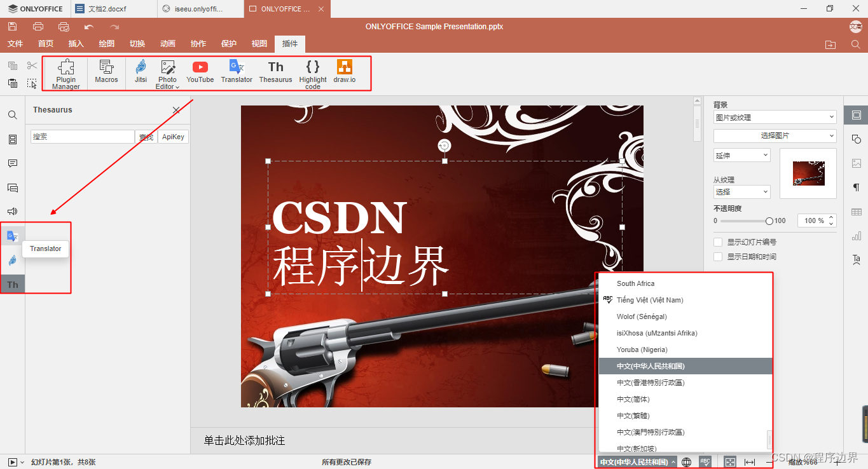Viewport: 868px width, 469px height.
Task: Open the search panel in left sidebar
Action: coord(13,115)
